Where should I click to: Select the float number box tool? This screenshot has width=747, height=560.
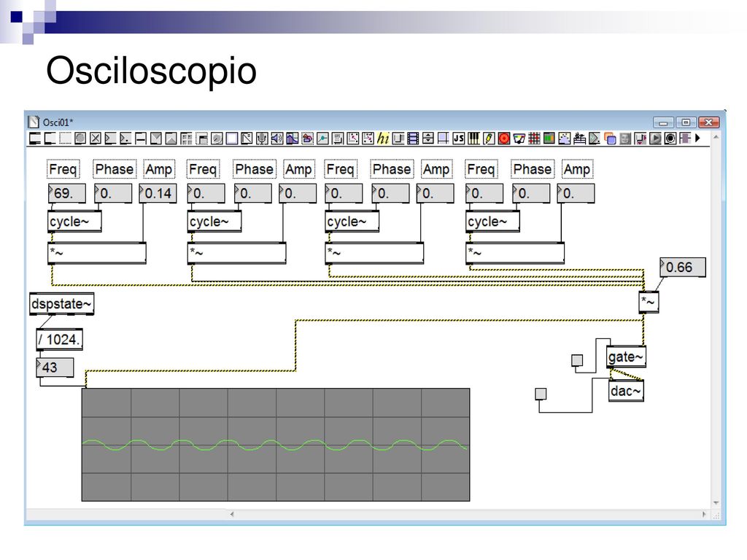tap(125, 139)
